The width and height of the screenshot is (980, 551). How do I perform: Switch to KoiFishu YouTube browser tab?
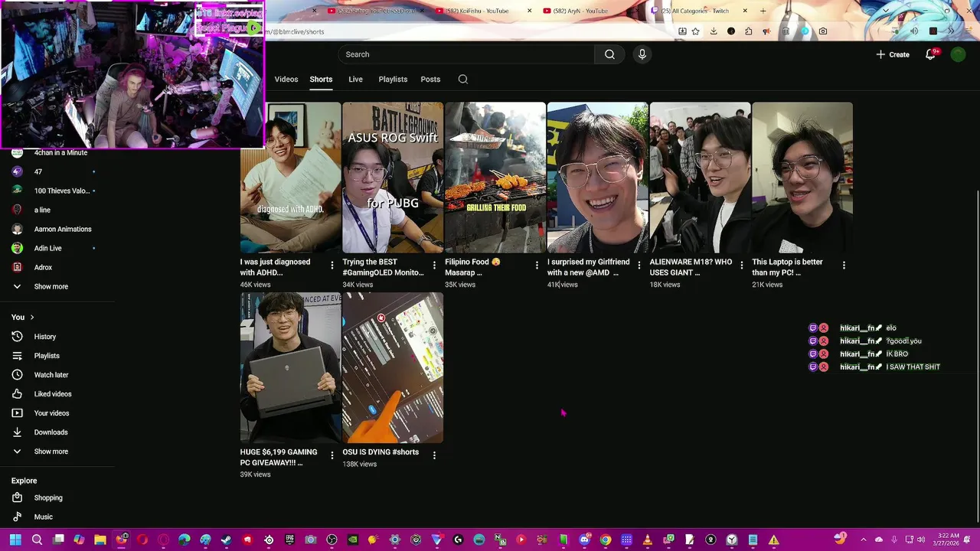tap(479, 11)
